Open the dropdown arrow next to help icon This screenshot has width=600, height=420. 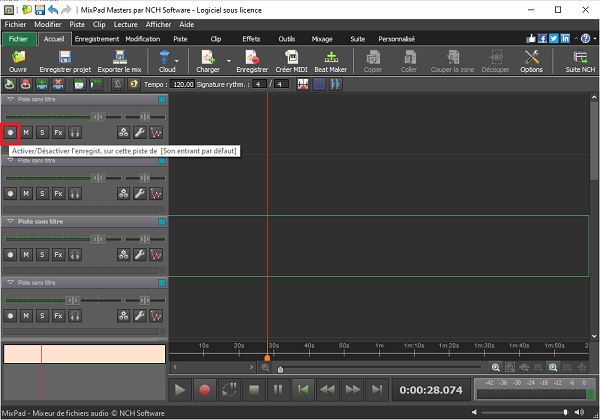pos(595,39)
